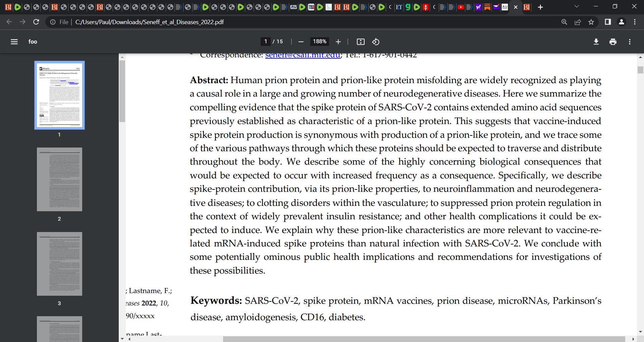Switch to the AU tab
Viewport: 644px width, 342px height.
(x=504, y=7)
